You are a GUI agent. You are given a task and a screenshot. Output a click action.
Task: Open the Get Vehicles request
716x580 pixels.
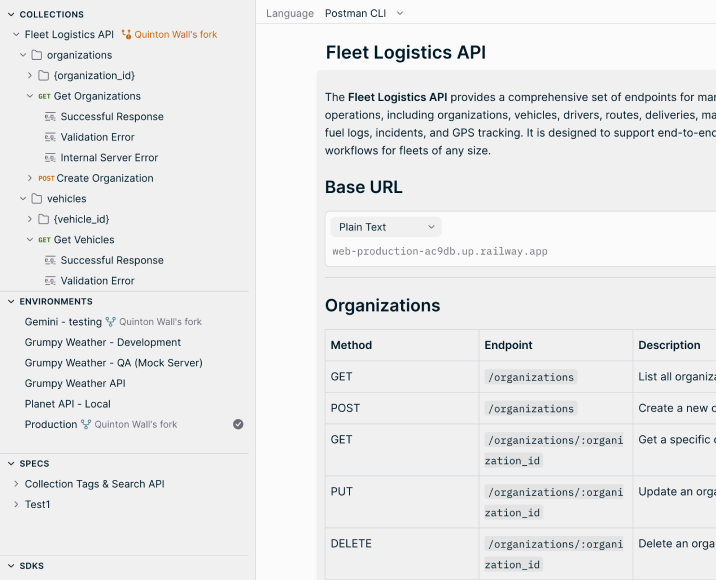[x=84, y=240]
